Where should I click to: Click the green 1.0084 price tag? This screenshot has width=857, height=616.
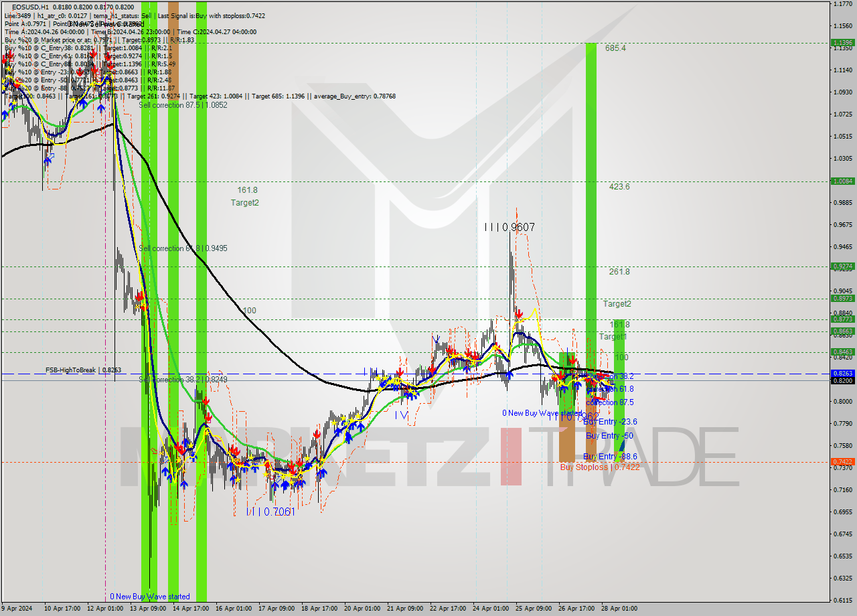click(842, 181)
